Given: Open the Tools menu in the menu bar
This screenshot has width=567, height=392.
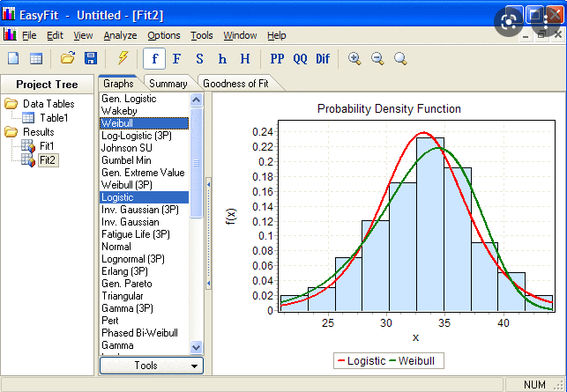Looking at the screenshot, I should click(x=202, y=35).
